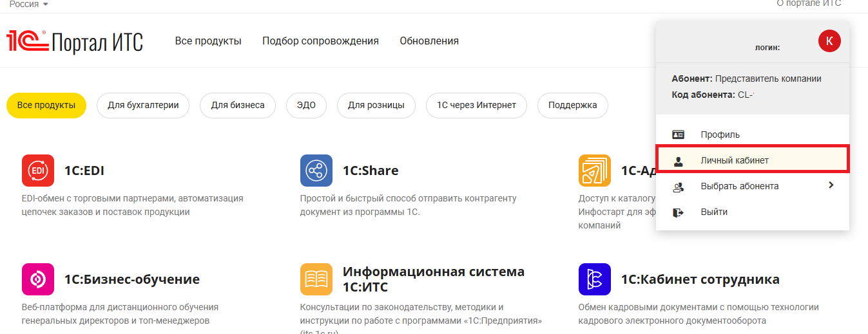Click the логин: label

pyautogui.click(x=767, y=47)
